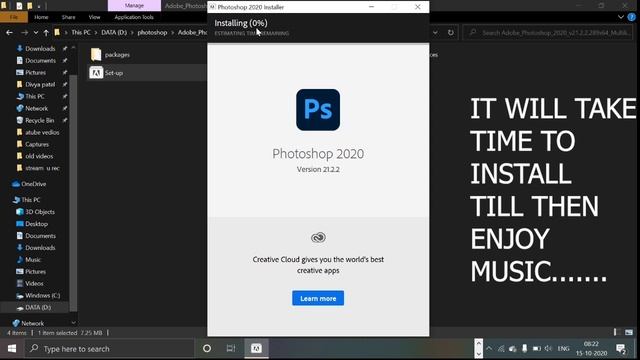Expand the address bar history dropdown
640x360 pixels.
tap(435, 32)
